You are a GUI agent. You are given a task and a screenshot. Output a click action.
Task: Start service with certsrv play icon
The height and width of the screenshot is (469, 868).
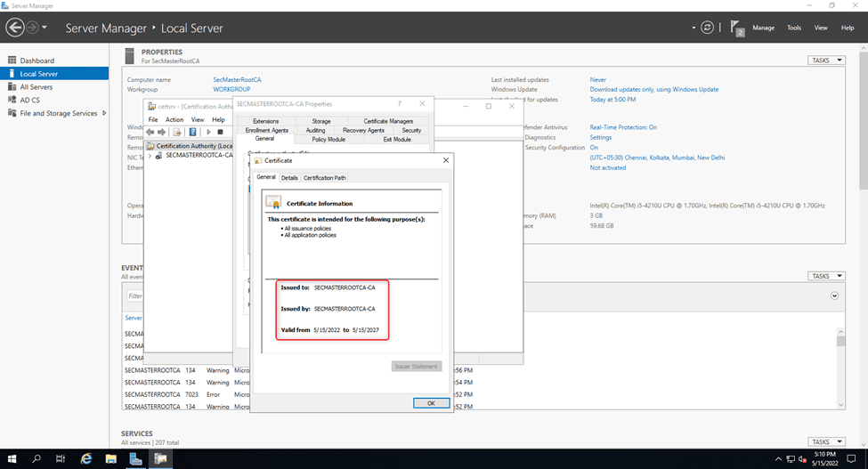(x=208, y=133)
